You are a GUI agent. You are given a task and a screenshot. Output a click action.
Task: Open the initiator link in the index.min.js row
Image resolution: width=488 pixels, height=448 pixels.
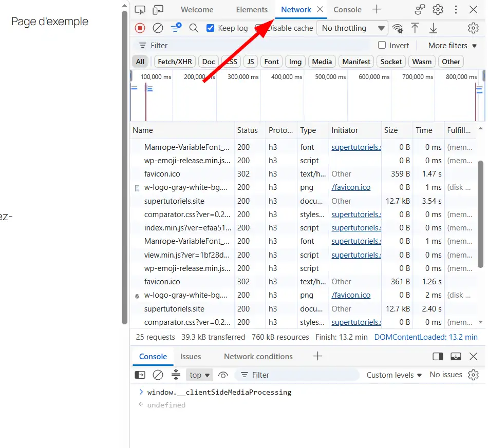coord(356,228)
